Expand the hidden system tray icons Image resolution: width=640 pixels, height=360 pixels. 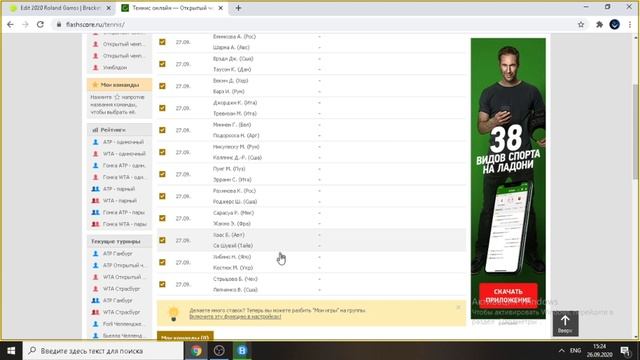coord(562,351)
